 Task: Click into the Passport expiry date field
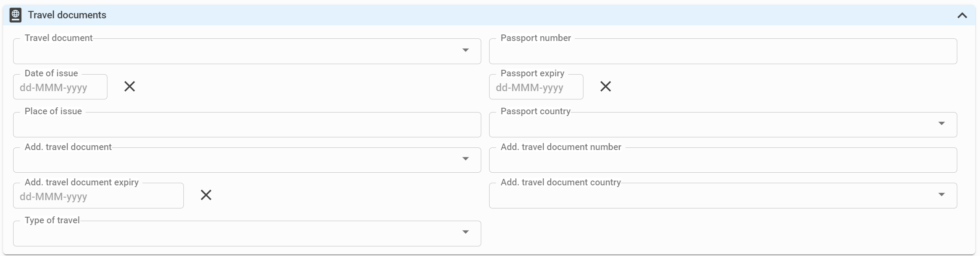point(536,87)
